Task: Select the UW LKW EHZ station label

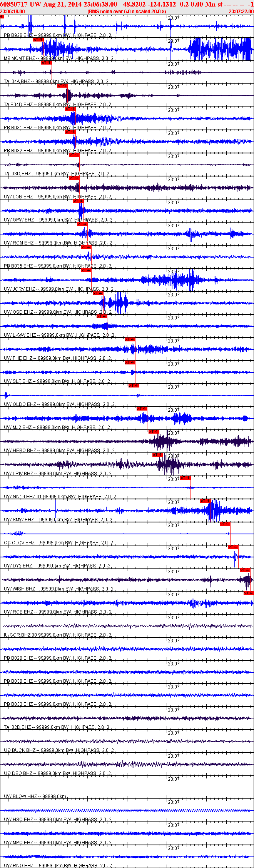Action: (59, 335)
